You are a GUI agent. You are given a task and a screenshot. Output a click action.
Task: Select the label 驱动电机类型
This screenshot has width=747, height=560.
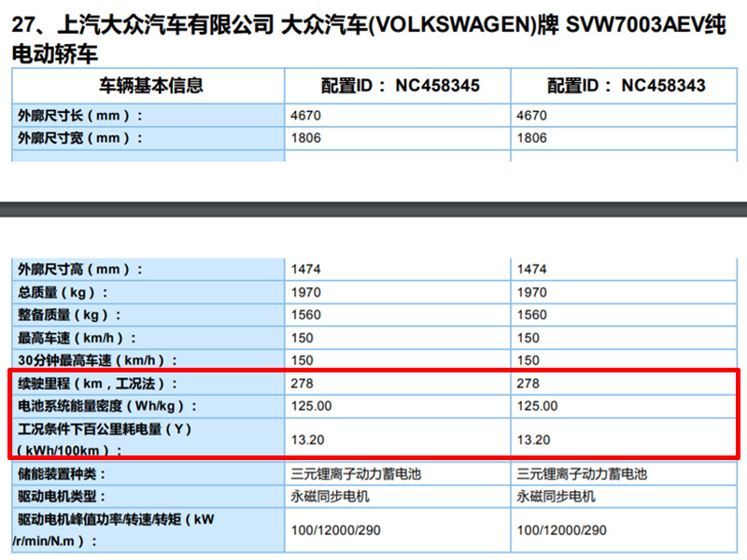[62, 497]
